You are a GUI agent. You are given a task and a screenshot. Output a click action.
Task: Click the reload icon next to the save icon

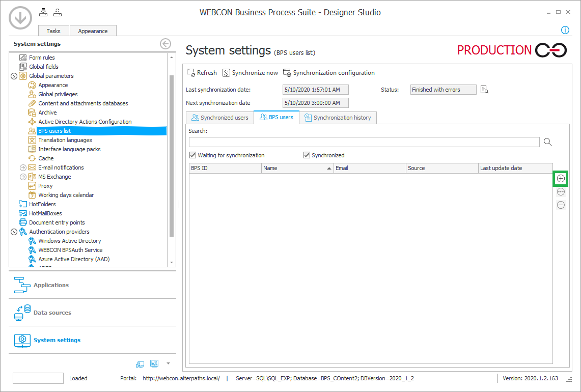coord(58,12)
